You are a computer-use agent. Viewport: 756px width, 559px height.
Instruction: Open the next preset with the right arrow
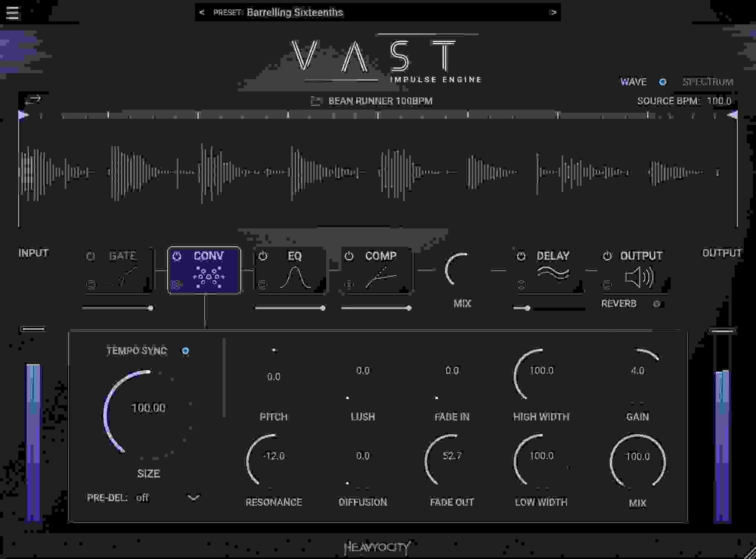553,12
